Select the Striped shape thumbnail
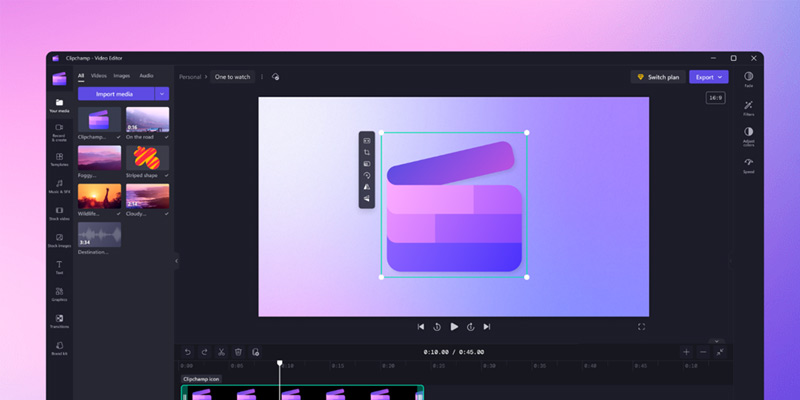The width and height of the screenshot is (800, 400). click(x=147, y=158)
